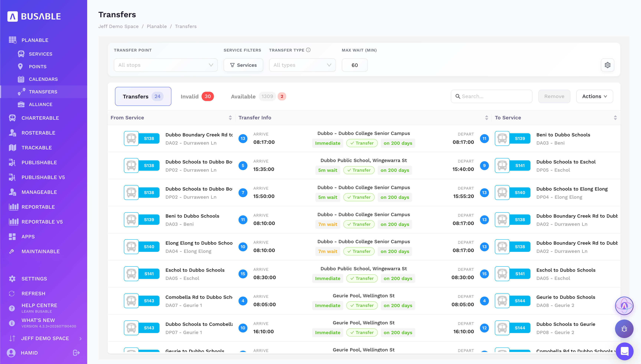Open the chat support floating button
Image resolution: width=641 pixels, height=364 pixels.
click(624, 352)
